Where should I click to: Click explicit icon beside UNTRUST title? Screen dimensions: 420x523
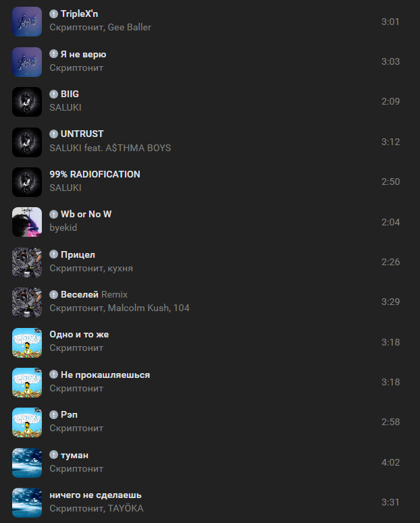(54, 134)
